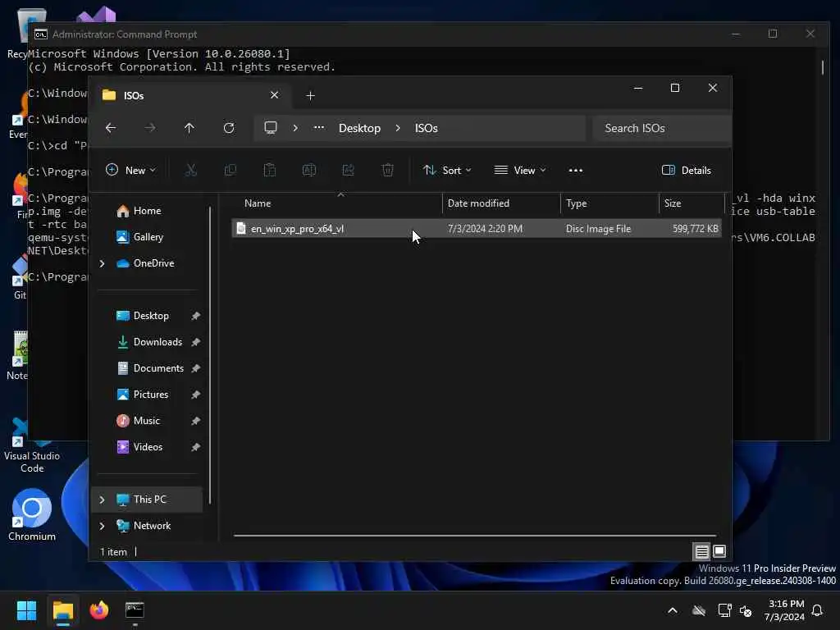Viewport: 840px width, 630px height.
Task: Switch to large thumbnails view icon in status bar
Action: [x=719, y=551]
